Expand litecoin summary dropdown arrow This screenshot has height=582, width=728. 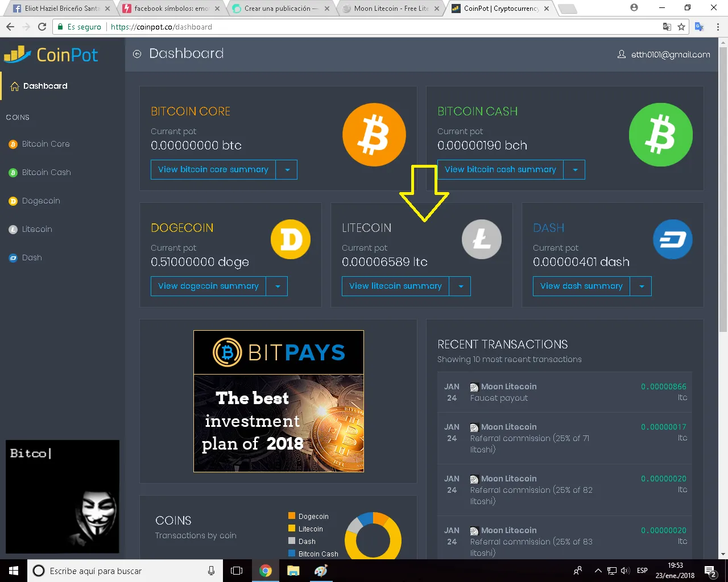click(460, 286)
